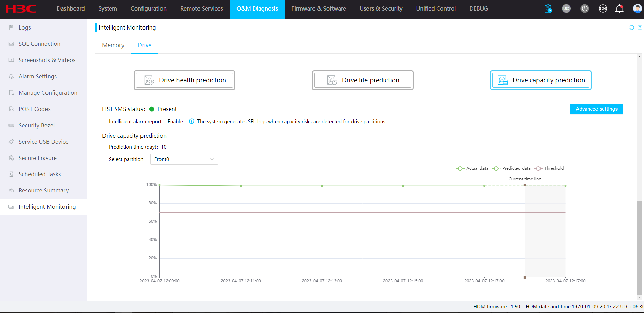The height and width of the screenshot is (313, 644).
Task: Click the POST Codes sidebar icon
Action: (11, 109)
